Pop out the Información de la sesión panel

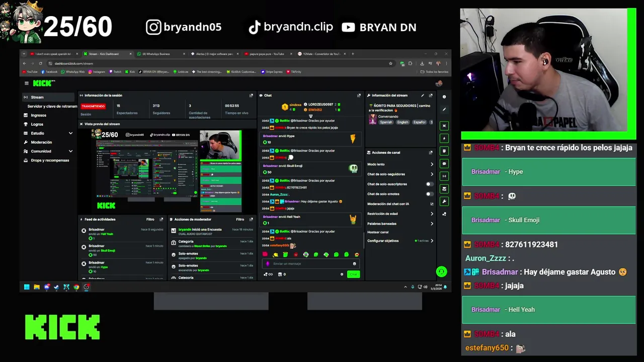pos(251,95)
